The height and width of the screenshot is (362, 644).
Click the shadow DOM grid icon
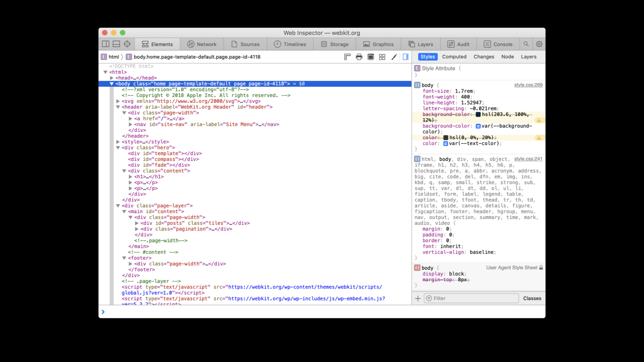click(x=382, y=57)
